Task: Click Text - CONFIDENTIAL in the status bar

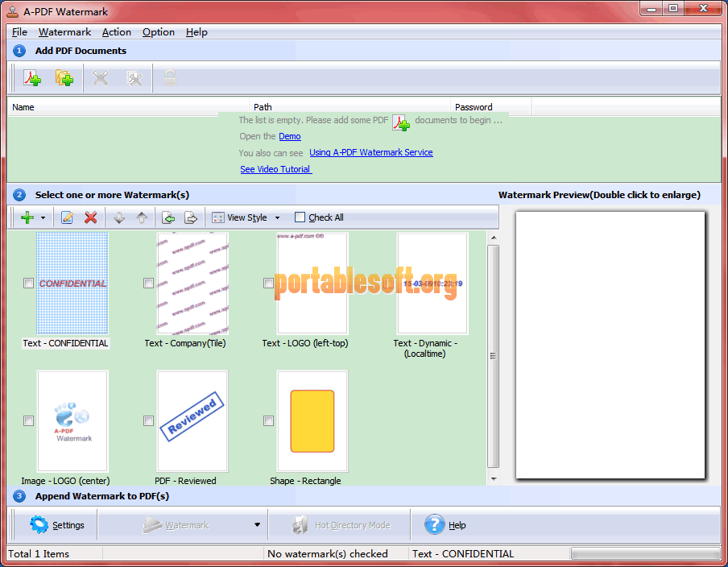Action: 463,553
